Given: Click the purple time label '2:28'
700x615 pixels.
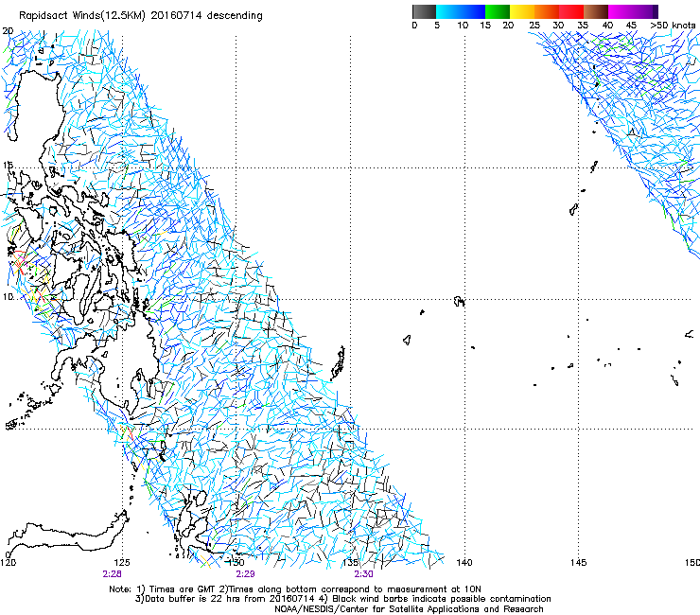Looking at the screenshot, I should (112, 574).
